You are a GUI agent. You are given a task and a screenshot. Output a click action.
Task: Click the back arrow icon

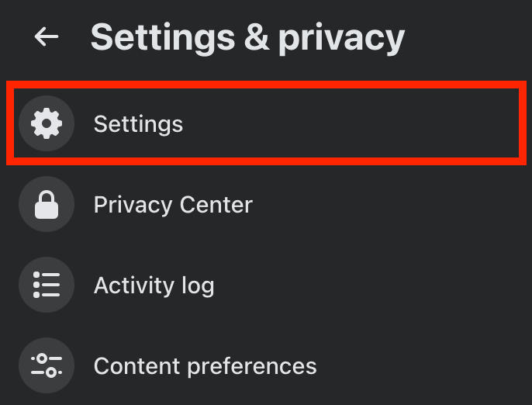47,36
